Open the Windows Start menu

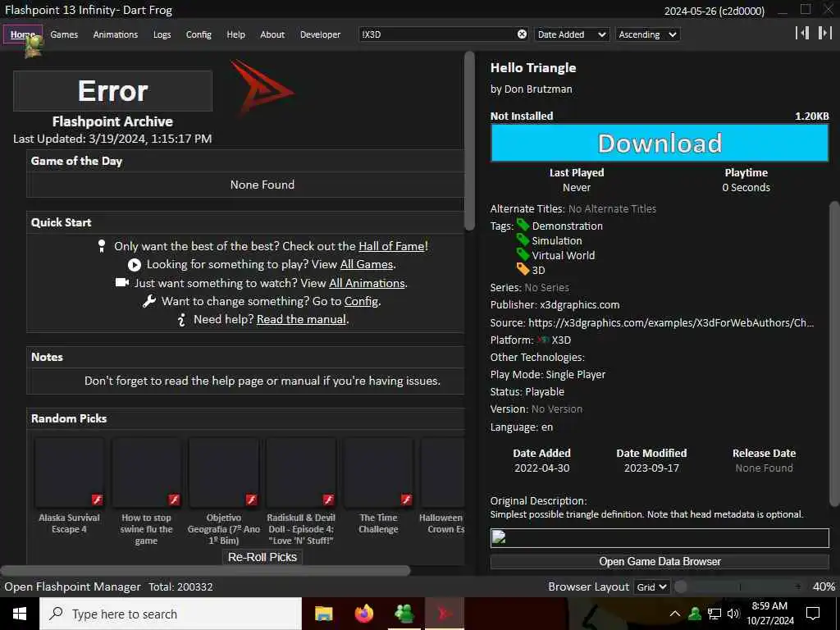point(20,614)
